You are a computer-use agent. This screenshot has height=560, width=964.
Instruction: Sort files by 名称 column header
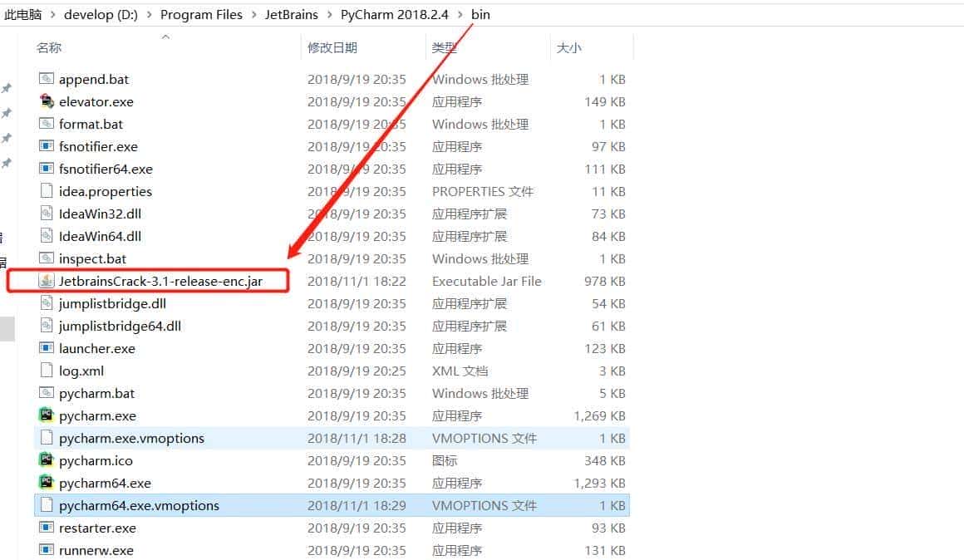click(49, 48)
